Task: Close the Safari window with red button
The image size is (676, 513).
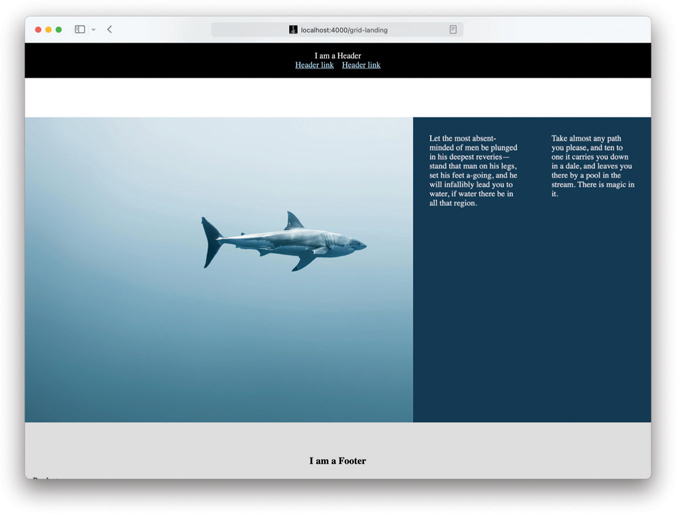Action: pos(38,30)
